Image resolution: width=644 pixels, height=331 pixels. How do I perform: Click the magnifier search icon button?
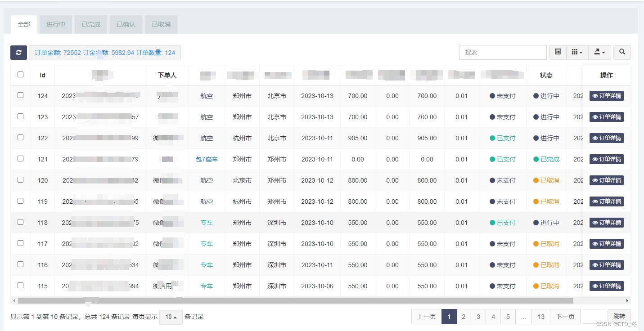pos(622,52)
